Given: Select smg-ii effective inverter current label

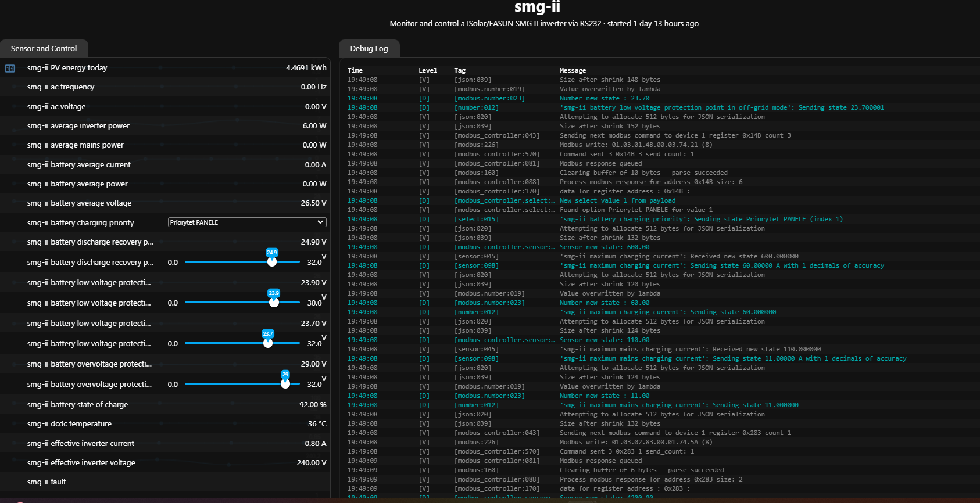Looking at the screenshot, I should 81,444.
